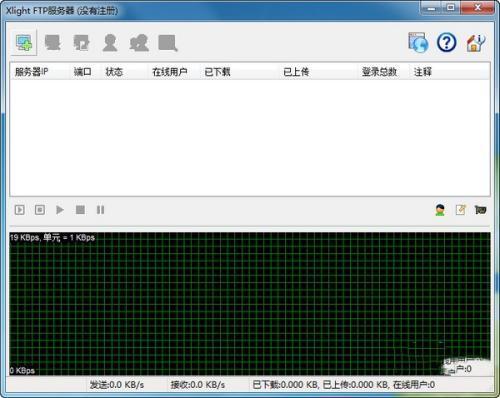Close the Xlight FTP server window
Image resolution: width=500 pixels, height=398 pixels.
coord(477,8)
